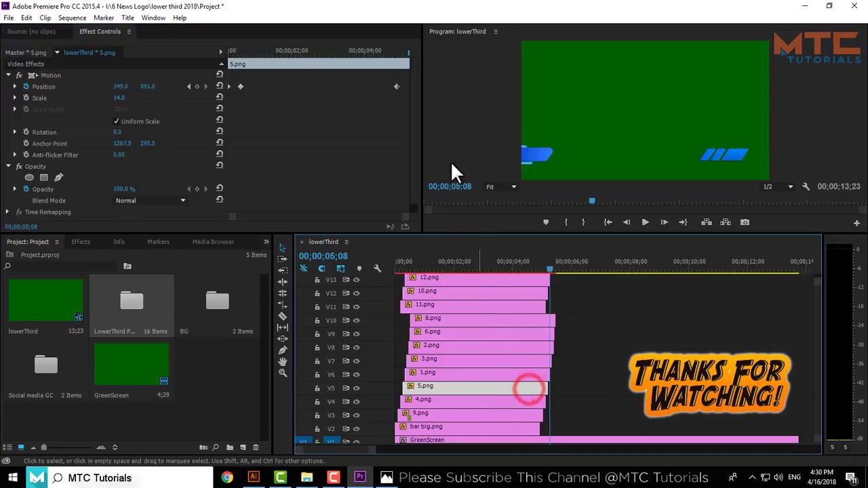Open Program monitor settings wrench
The height and width of the screenshot is (488, 868).
click(x=806, y=186)
